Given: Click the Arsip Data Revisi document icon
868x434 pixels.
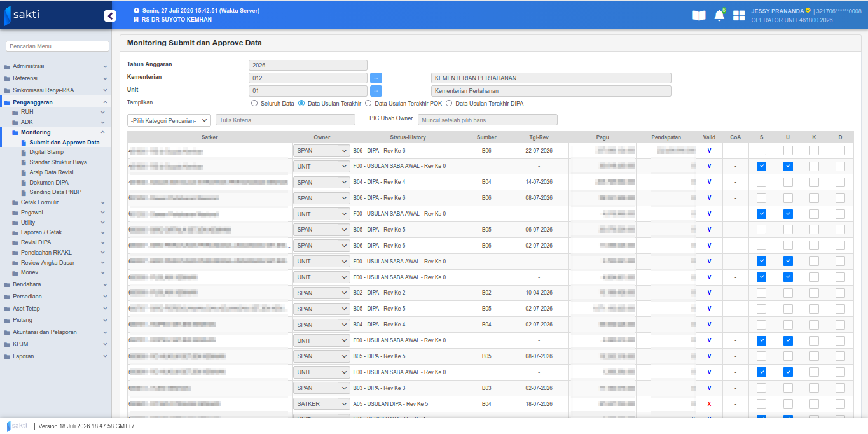Looking at the screenshot, I should point(24,172).
